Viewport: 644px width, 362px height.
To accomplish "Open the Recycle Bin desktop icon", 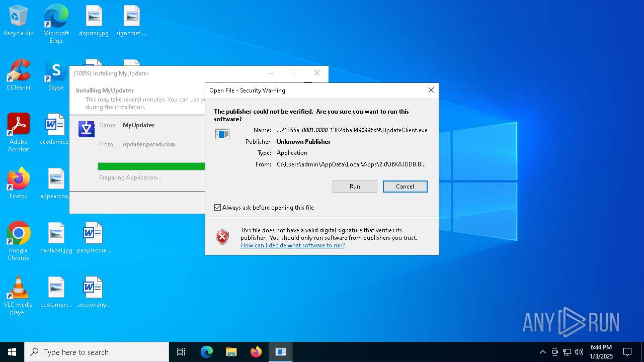I will (19, 21).
